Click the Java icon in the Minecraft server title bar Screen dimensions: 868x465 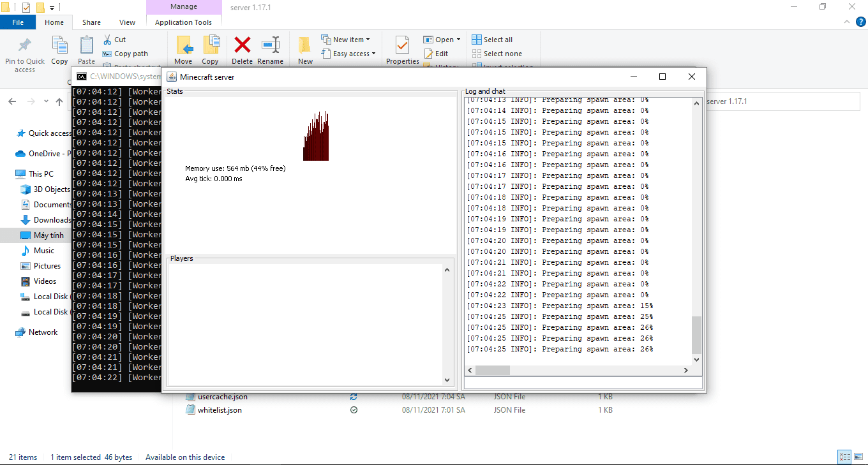tap(171, 77)
